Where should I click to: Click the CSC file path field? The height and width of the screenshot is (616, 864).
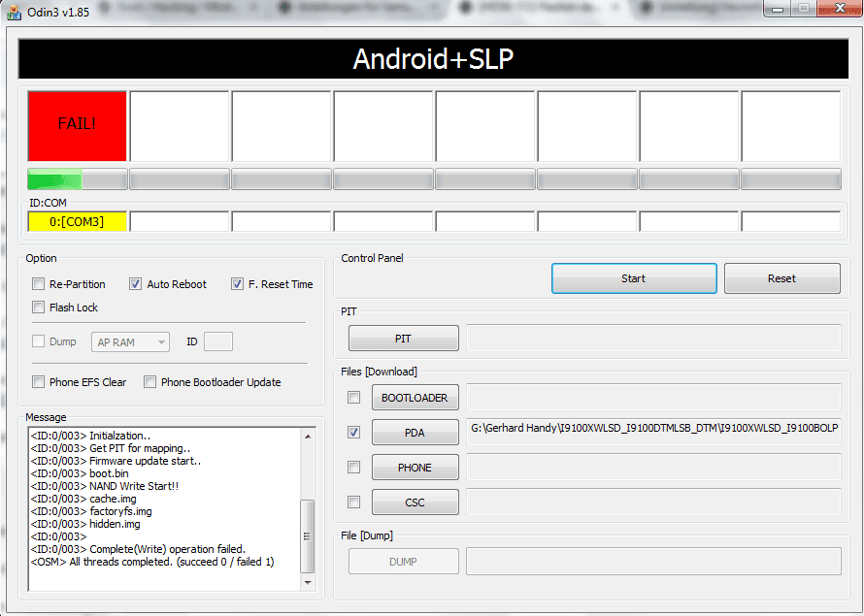coord(653,503)
